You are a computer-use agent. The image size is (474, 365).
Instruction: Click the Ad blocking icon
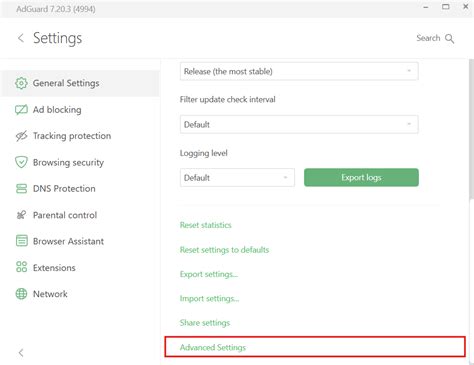click(21, 110)
